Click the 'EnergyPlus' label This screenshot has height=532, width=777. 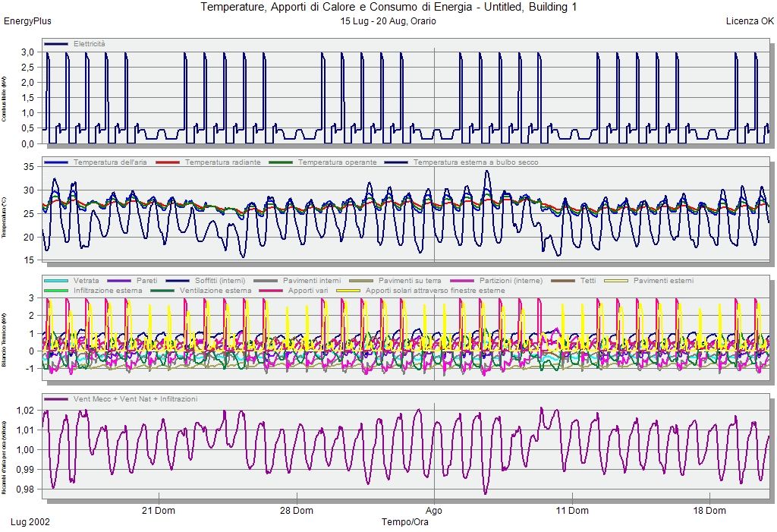click(x=27, y=21)
